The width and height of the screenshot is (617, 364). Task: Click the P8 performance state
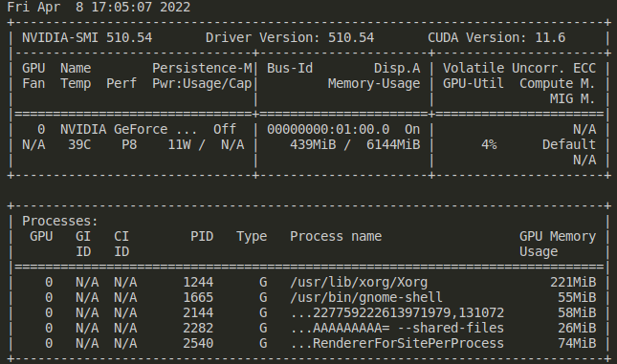(x=129, y=144)
